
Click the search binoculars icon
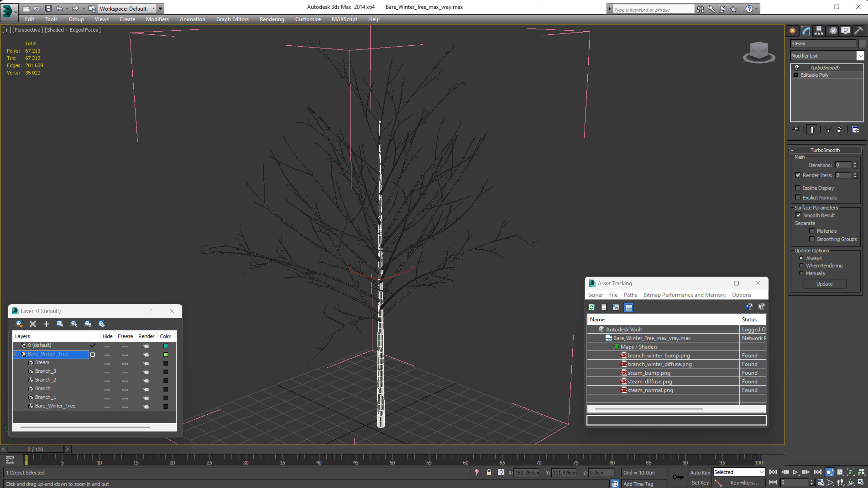pyautogui.click(x=700, y=9)
